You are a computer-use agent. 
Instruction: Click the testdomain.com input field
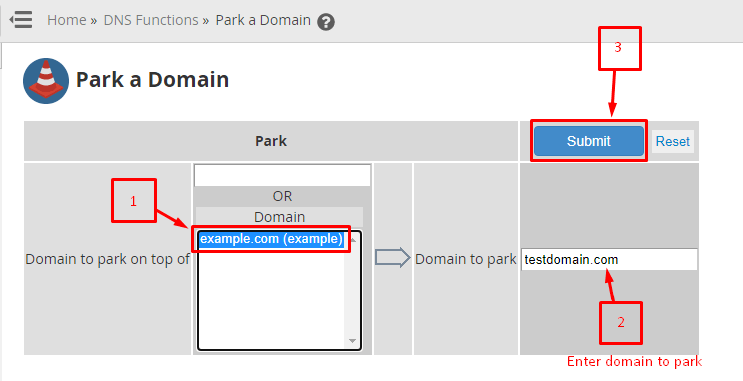pyautogui.click(x=609, y=259)
